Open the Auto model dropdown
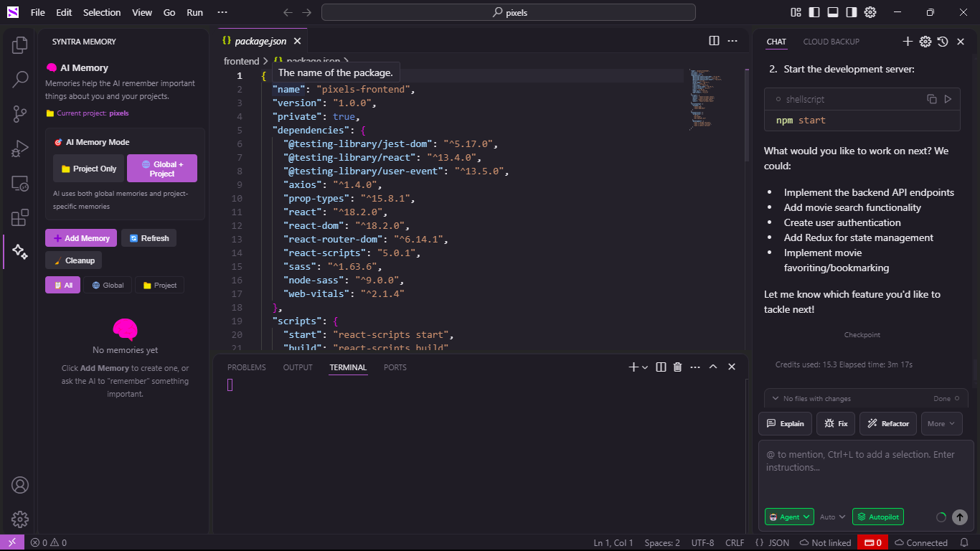The height and width of the screenshot is (551, 980). pos(833,517)
